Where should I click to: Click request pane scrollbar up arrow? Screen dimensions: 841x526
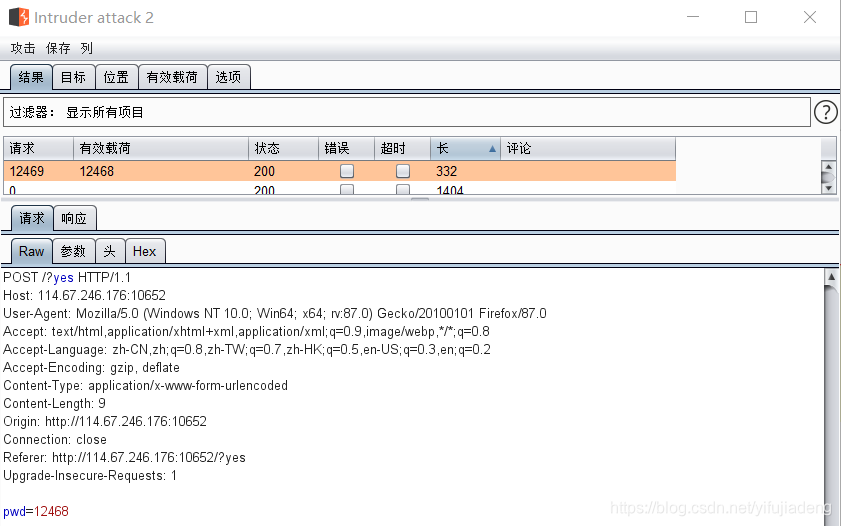pos(831,277)
